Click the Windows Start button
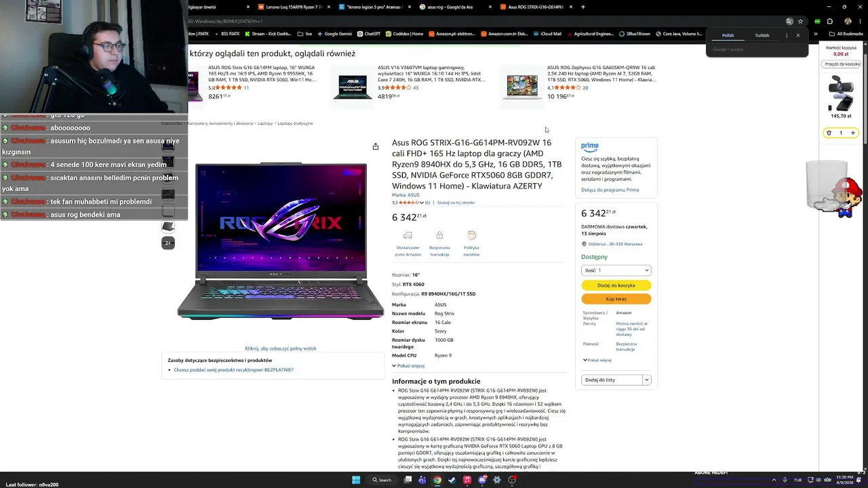868x488 pixels. [356, 480]
